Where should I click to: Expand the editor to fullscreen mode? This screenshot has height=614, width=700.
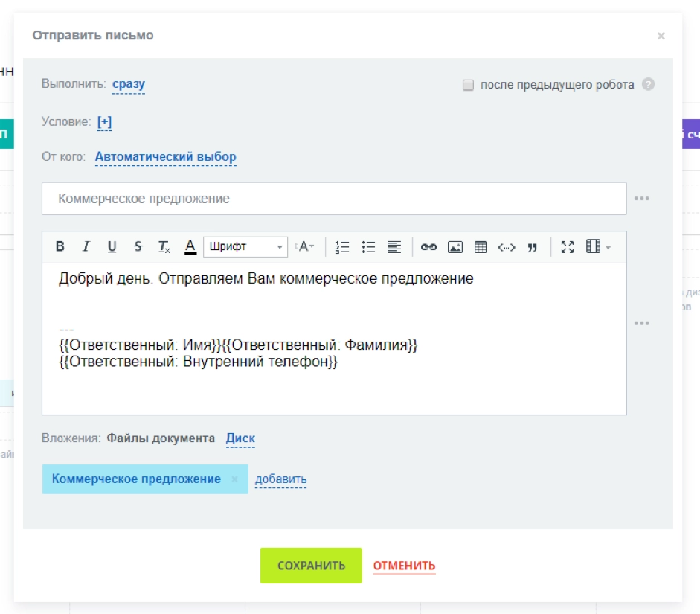click(x=569, y=247)
